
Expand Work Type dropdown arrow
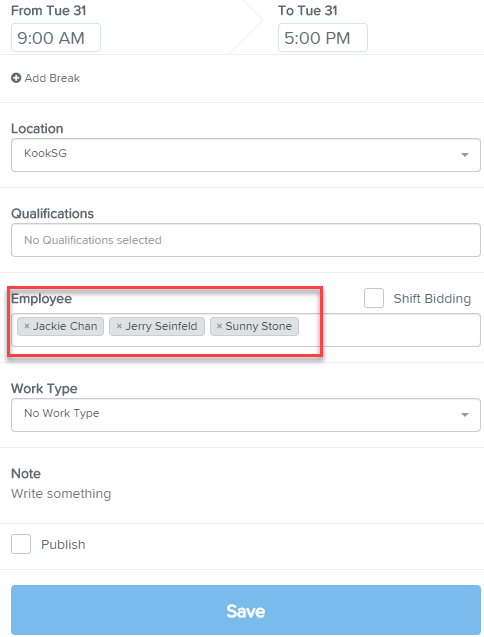465,415
